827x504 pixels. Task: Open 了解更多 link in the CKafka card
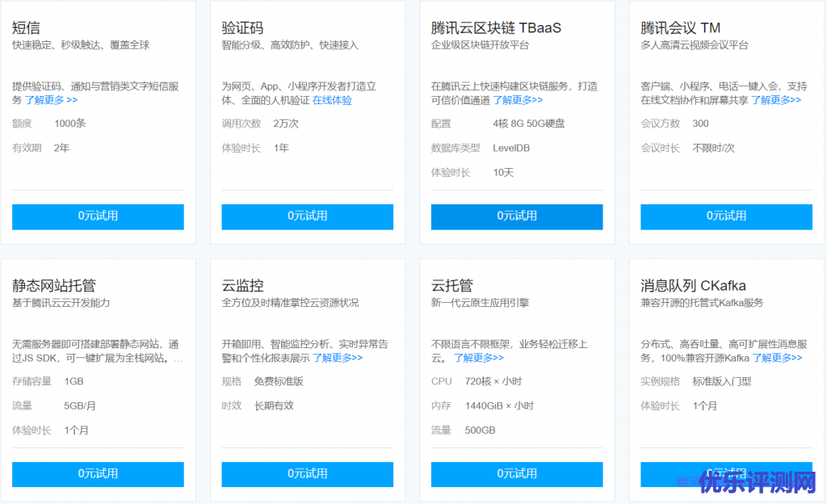(x=777, y=358)
